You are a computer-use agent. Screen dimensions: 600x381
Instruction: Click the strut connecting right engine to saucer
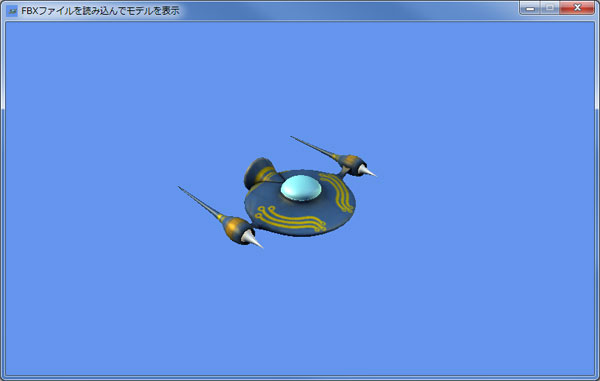[343, 171]
